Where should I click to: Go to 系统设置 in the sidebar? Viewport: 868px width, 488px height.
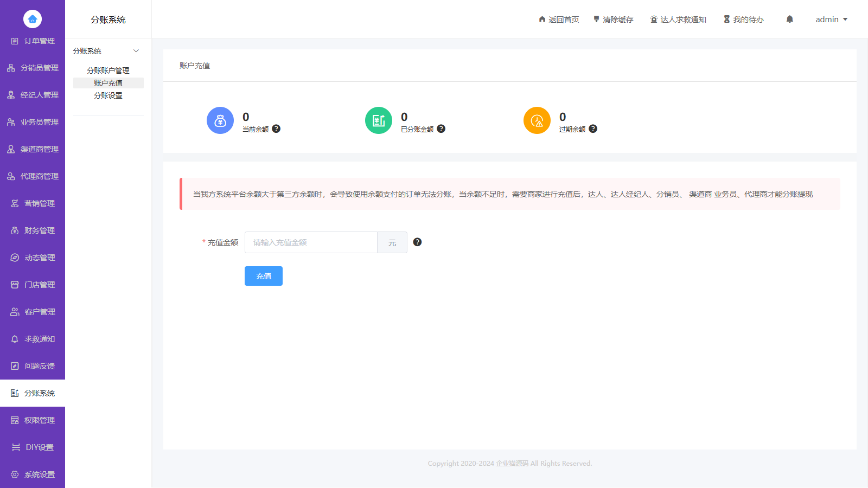tap(33, 474)
